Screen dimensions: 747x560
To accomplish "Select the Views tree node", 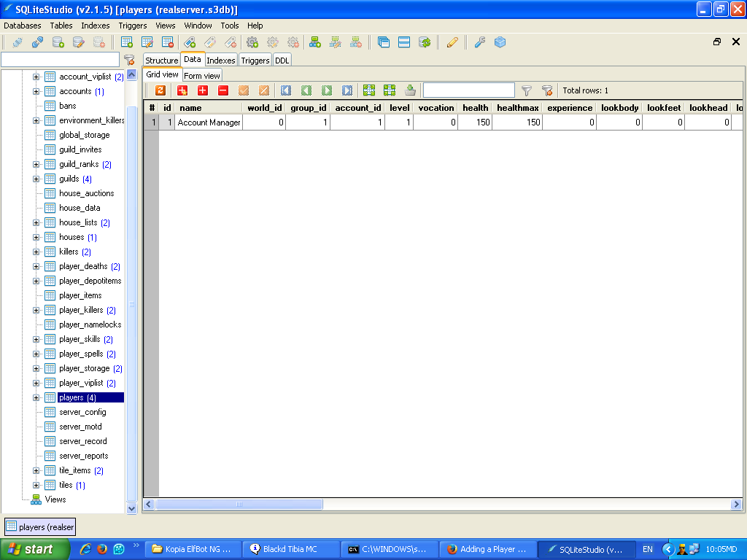I will tap(55, 499).
